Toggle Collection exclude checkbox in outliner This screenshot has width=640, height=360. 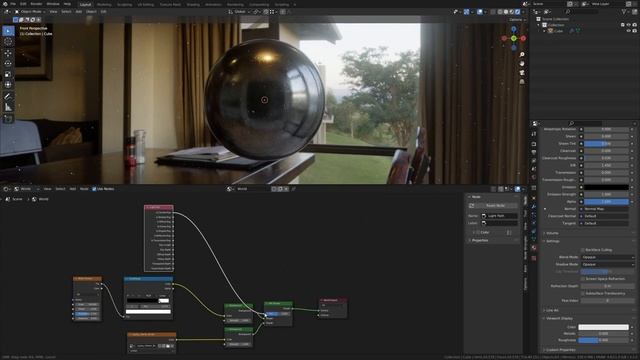tap(622, 25)
